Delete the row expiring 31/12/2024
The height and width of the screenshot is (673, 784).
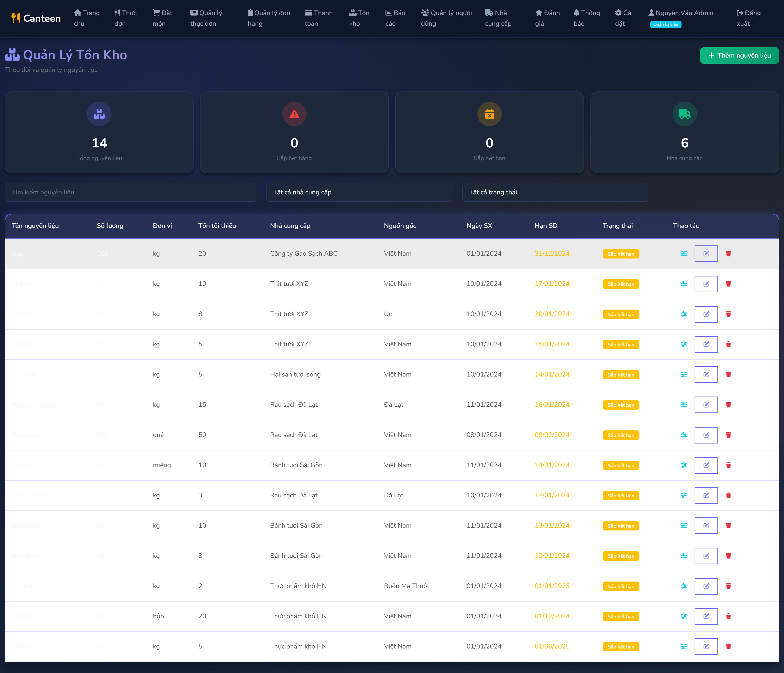point(728,254)
